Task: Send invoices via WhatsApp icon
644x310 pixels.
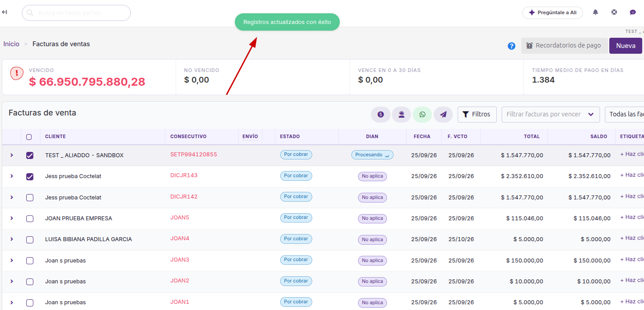Action: [423, 115]
